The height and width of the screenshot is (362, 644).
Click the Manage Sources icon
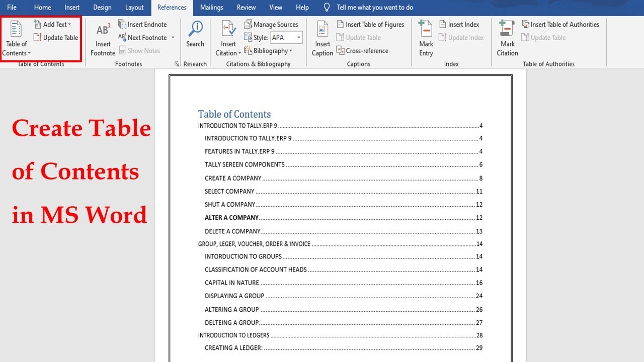click(248, 24)
